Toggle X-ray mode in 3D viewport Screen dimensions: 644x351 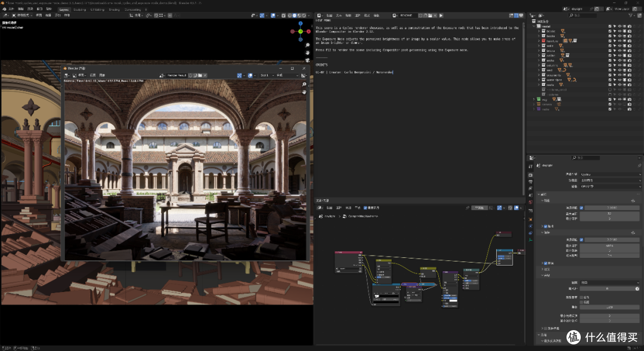(283, 15)
